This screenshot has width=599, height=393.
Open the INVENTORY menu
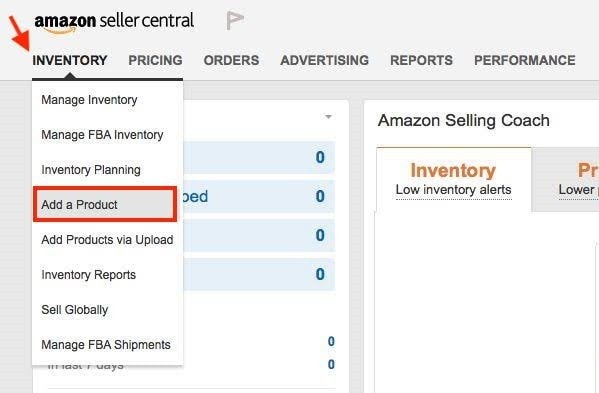70,60
